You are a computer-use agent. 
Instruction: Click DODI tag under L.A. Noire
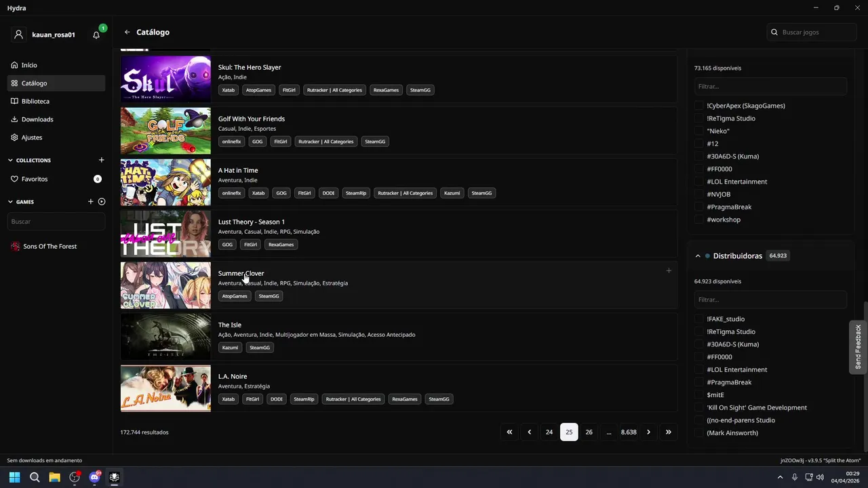pyautogui.click(x=277, y=399)
